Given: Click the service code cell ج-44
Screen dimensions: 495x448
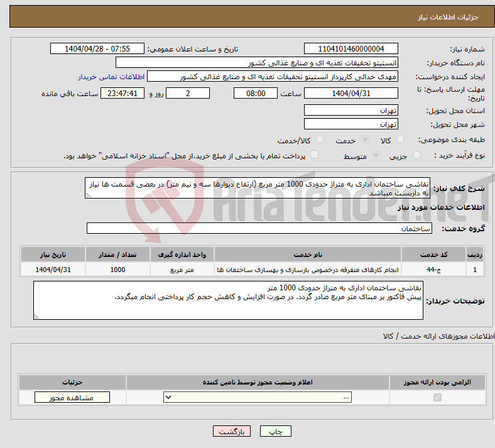Looking at the screenshot, I should [x=434, y=270].
